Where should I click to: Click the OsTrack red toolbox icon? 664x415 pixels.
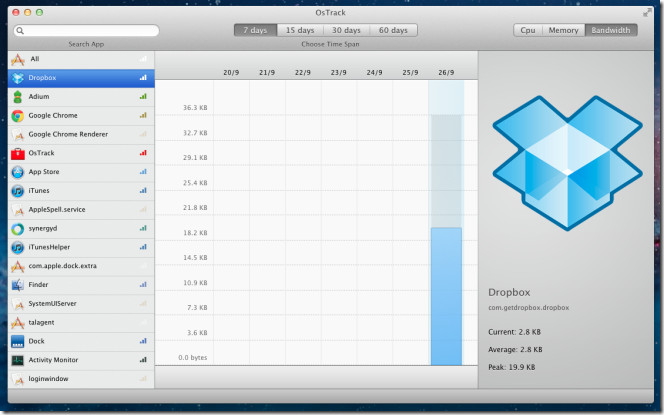tap(17, 153)
